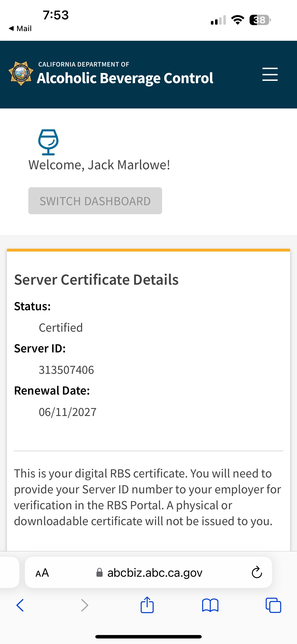Image resolution: width=297 pixels, height=644 pixels.
Task: Click the wine glass icon
Action: [x=48, y=142]
